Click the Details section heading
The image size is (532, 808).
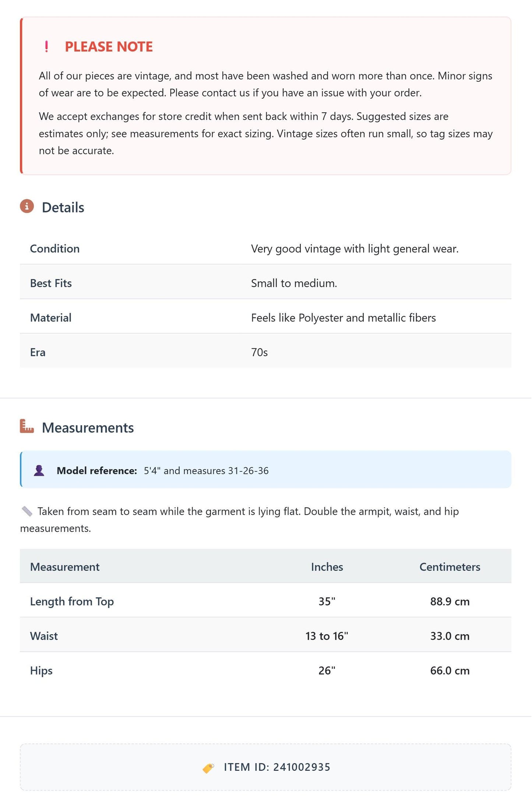pyautogui.click(x=63, y=207)
